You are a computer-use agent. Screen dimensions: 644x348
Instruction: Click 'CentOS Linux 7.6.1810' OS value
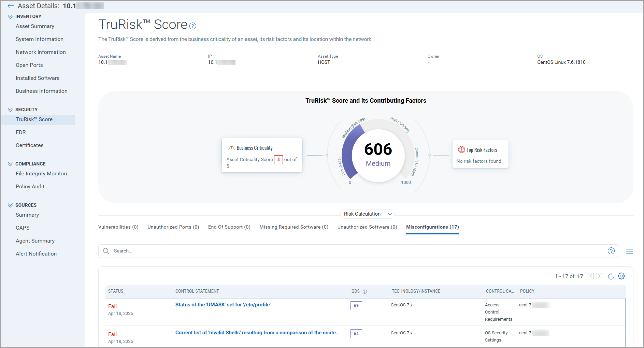click(x=561, y=62)
